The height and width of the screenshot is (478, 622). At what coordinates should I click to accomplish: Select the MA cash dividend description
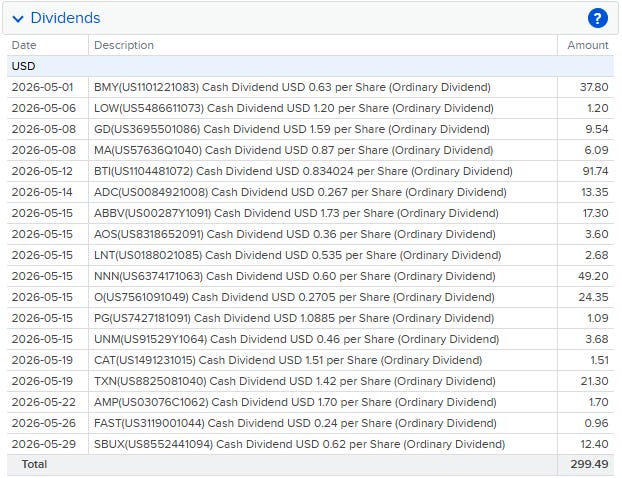tap(294, 150)
